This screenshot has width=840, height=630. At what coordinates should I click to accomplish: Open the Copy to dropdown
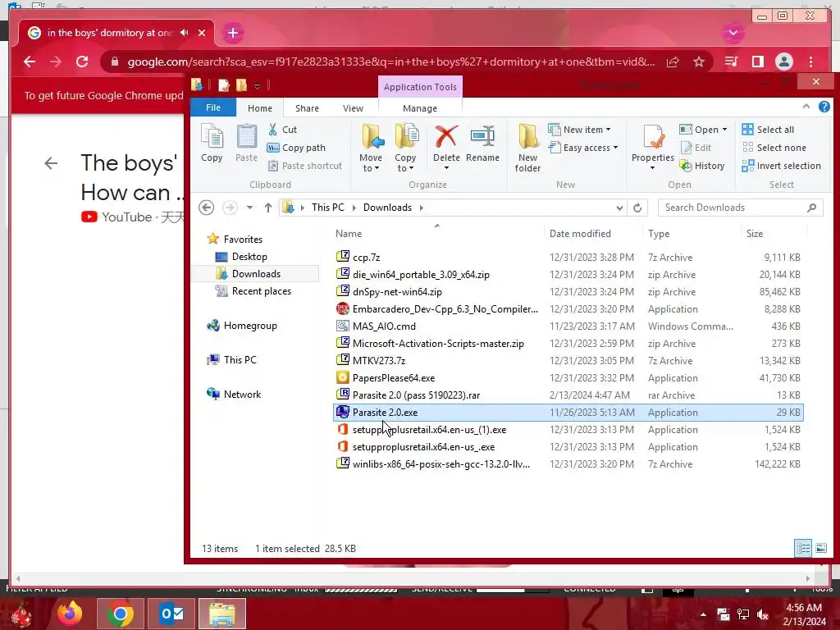point(405,168)
